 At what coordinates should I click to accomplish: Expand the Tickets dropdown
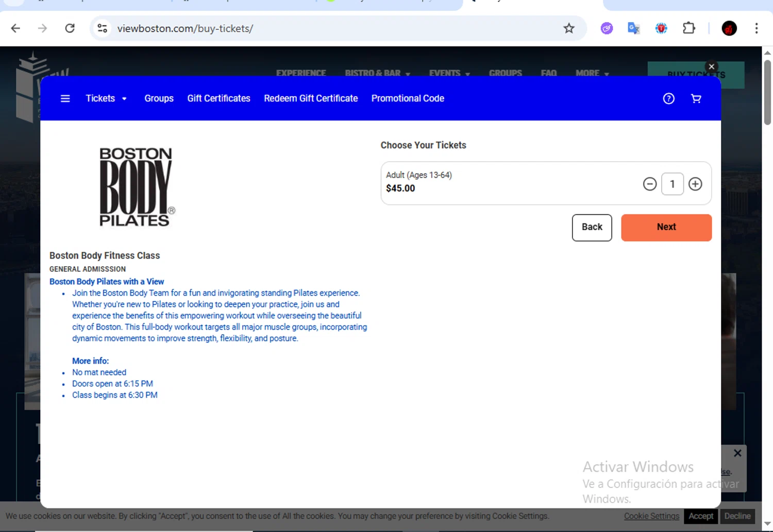pyautogui.click(x=106, y=98)
